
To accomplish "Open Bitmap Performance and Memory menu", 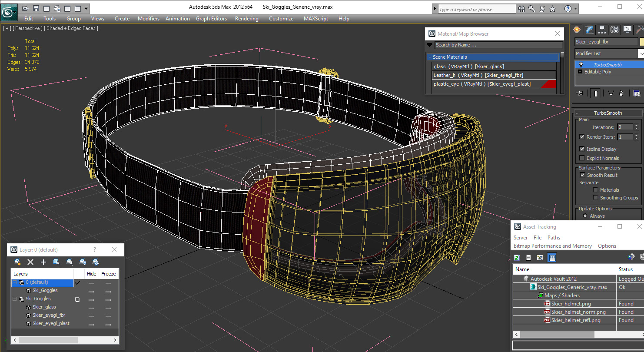I will point(552,246).
